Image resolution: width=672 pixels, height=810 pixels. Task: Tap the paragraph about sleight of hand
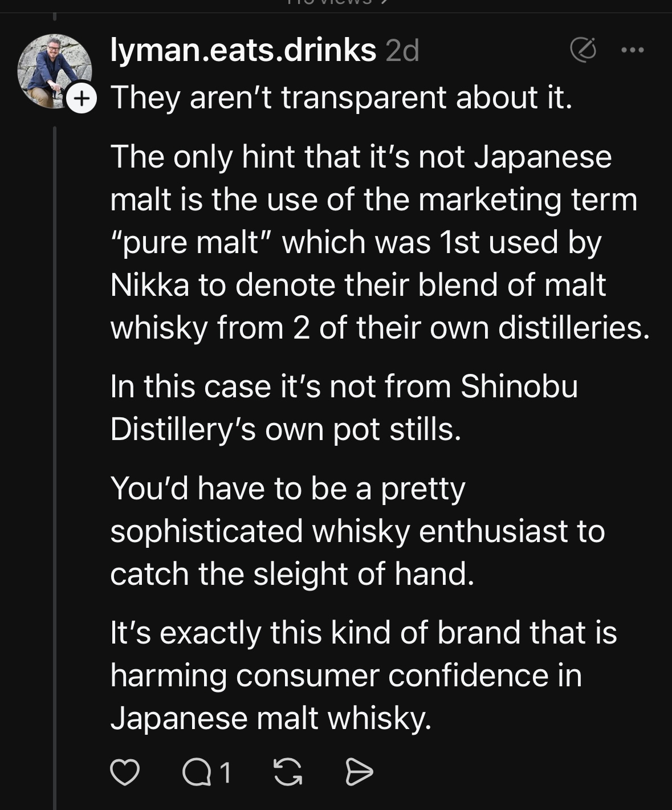(x=357, y=531)
